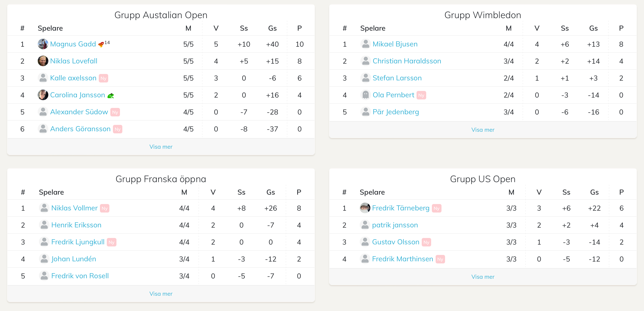The image size is (644, 311).
Task: Show more of Grupp Franska öppna
Action: [x=161, y=294]
